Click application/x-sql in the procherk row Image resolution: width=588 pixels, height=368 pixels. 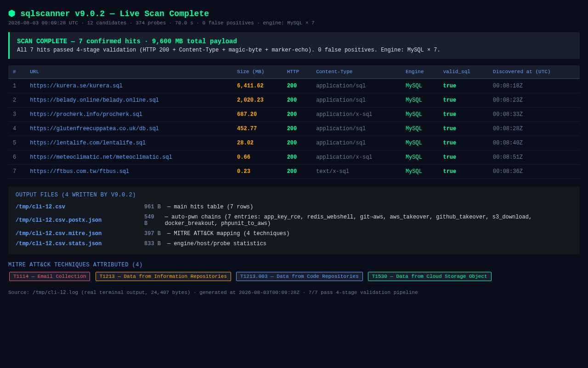(x=344, y=115)
